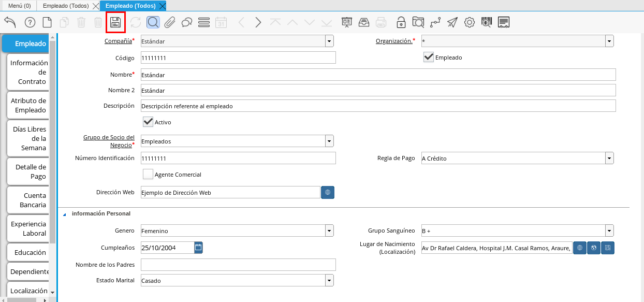Click the Organización label link
This screenshot has width=644, height=302.
coord(394,41)
